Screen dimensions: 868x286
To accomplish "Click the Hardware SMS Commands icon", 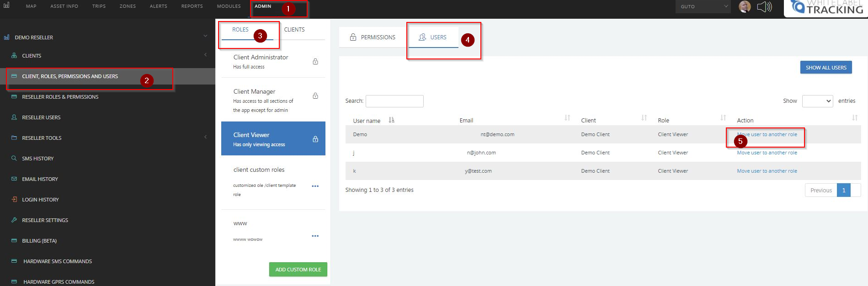I will (14, 261).
